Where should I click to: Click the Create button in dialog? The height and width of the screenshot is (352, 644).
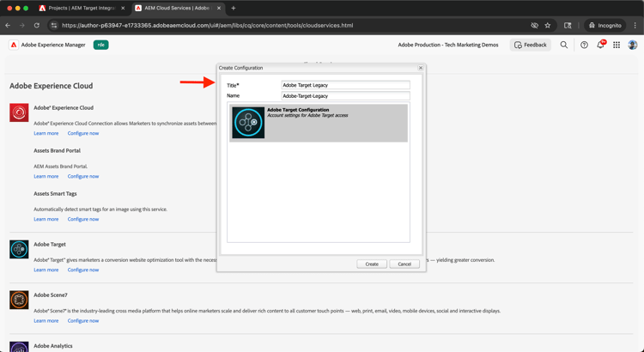point(372,264)
